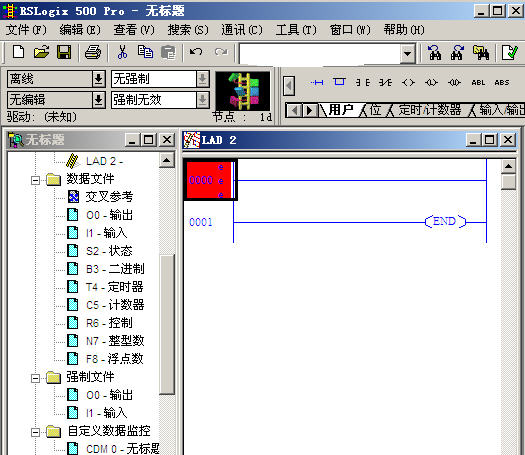Open the T4 - 定时器 data file

(105, 287)
